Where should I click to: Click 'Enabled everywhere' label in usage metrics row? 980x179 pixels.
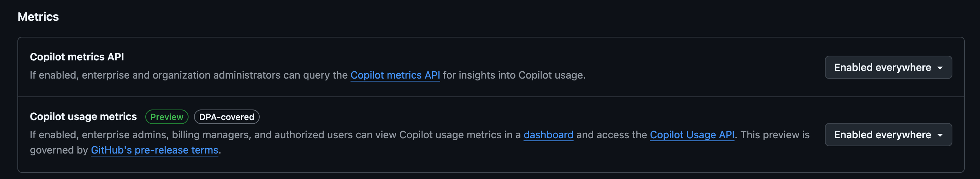[x=882, y=135]
